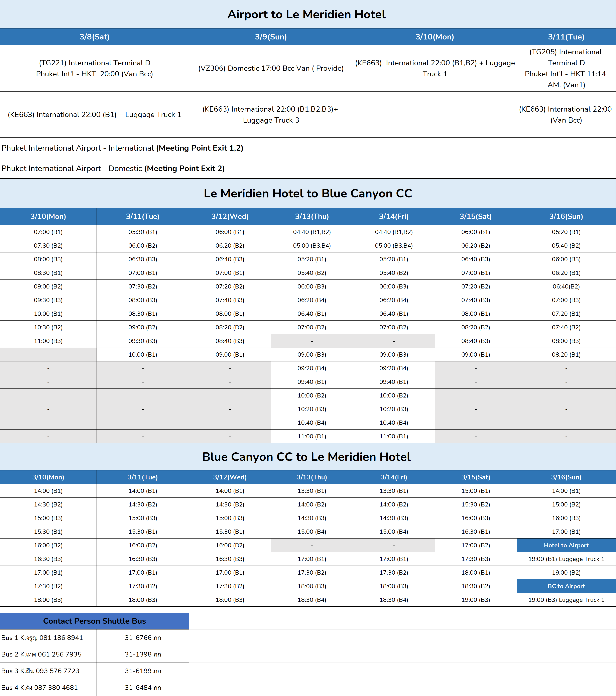Select the Bus 1 contact 081 186 8941
Image resolution: width=616 pixels, height=696 pixels.
pyautogui.click(x=48, y=637)
